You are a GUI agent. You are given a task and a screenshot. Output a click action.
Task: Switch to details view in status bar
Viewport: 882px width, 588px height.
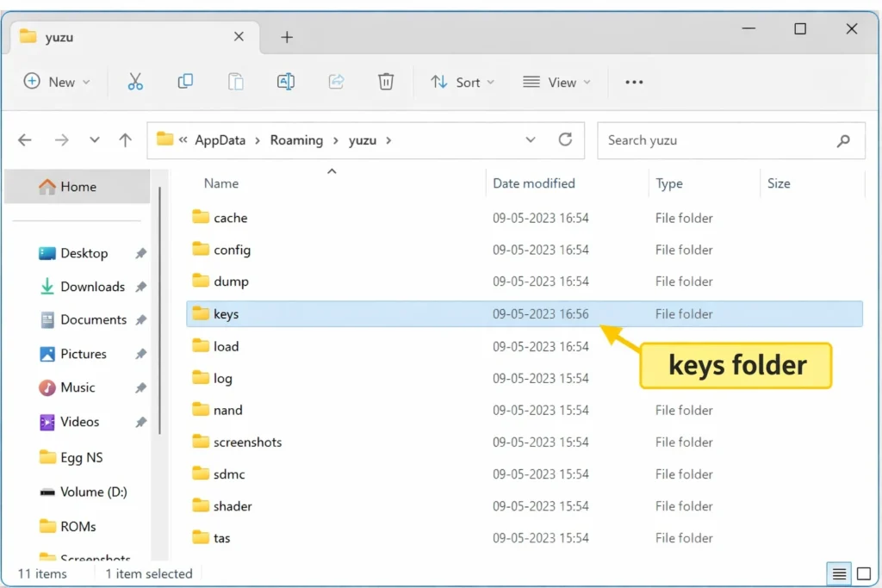pyautogui.click(x=838, y=573)
